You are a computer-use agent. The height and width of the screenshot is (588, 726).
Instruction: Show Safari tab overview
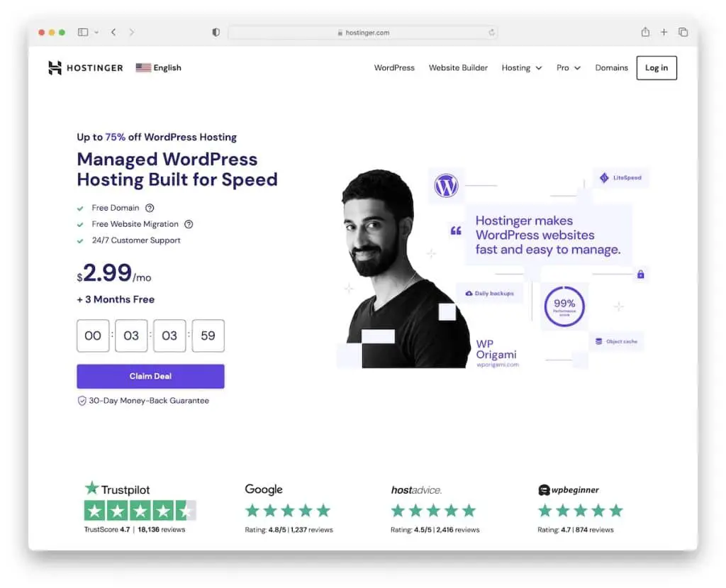(683, 32)
